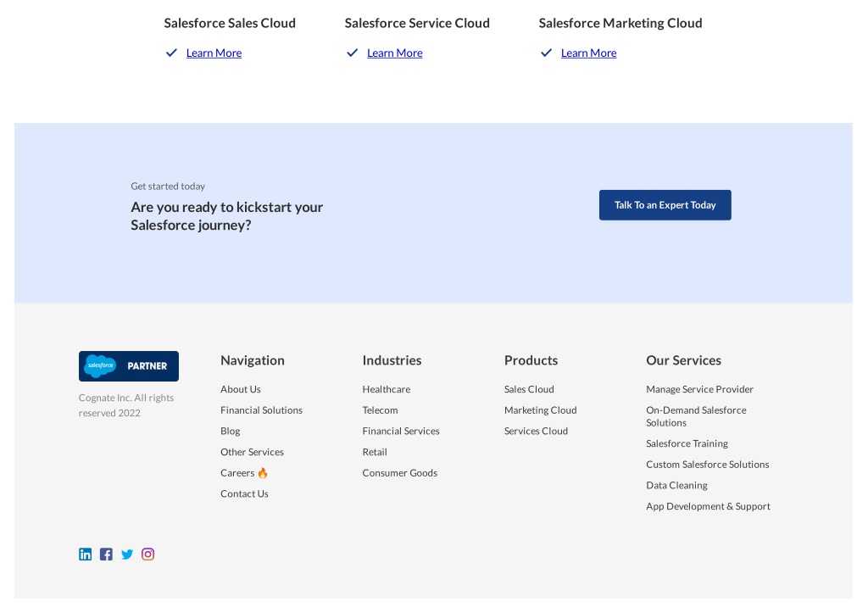The image size is (868, 613).
Task: Click the fire emoji beside Careers
Action: (263, 473)
